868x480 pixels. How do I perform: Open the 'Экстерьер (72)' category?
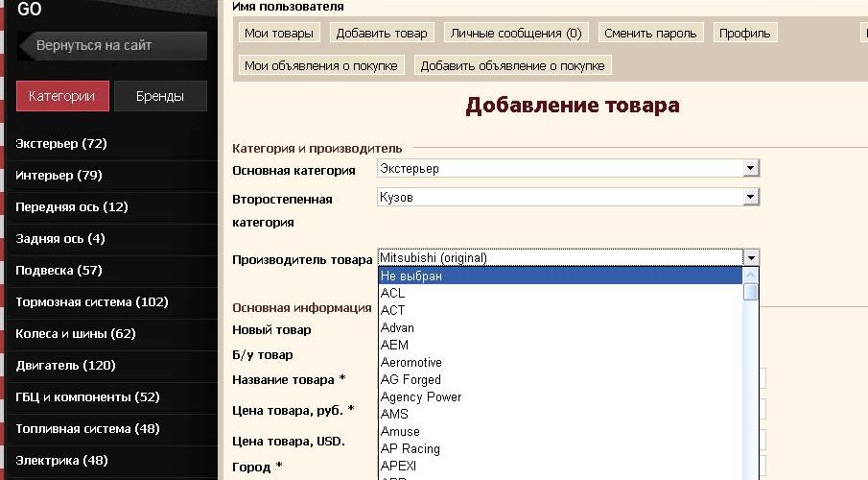click(x=60, y=144)
